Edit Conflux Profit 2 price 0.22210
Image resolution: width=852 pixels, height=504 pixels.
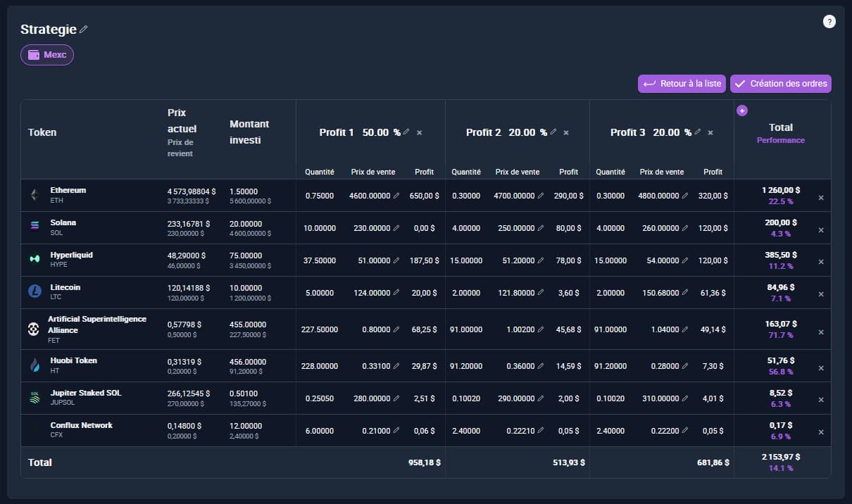pyautogui.click(x=540, y=431)
